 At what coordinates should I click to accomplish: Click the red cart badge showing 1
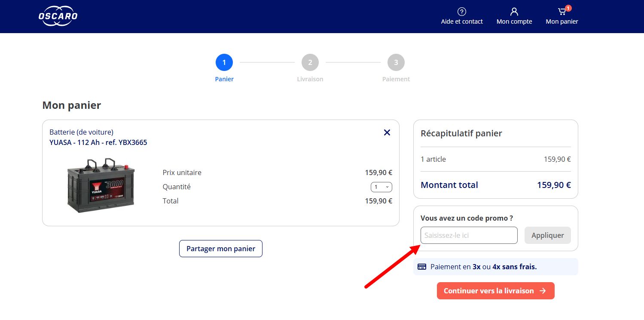tap(568, 8)
